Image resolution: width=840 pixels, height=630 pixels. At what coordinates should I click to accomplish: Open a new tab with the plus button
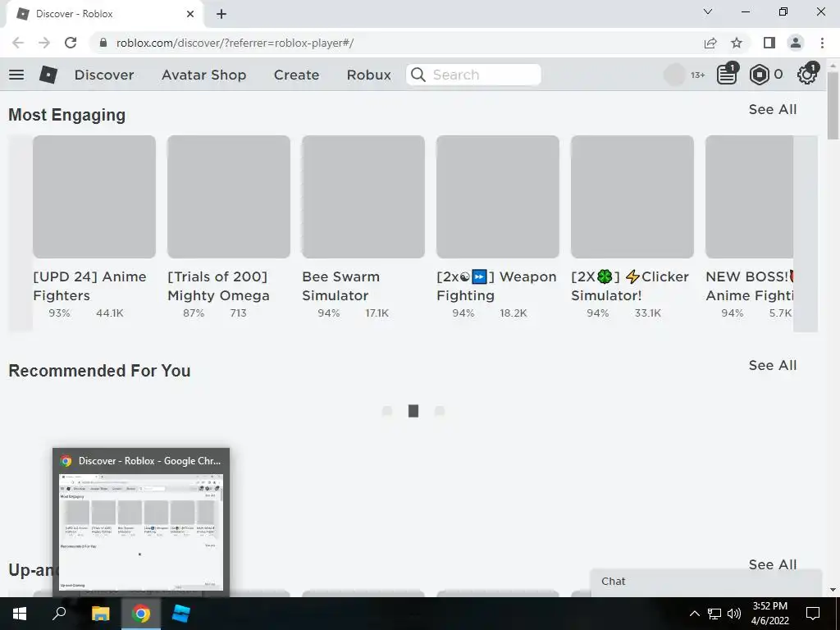(x=221, y=14)
